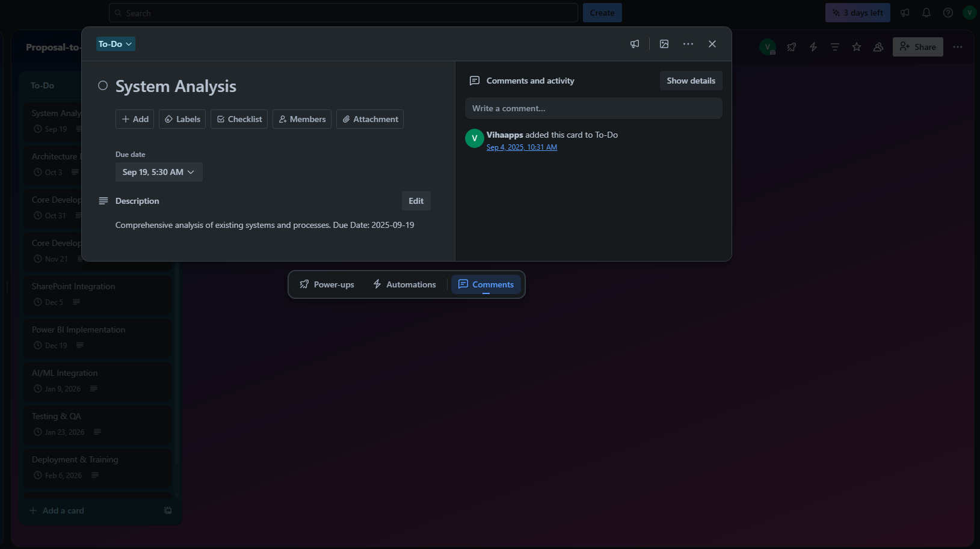Expand the To-Do list dropdown
The height and width of the screenshot is (549, 980).
116,44
